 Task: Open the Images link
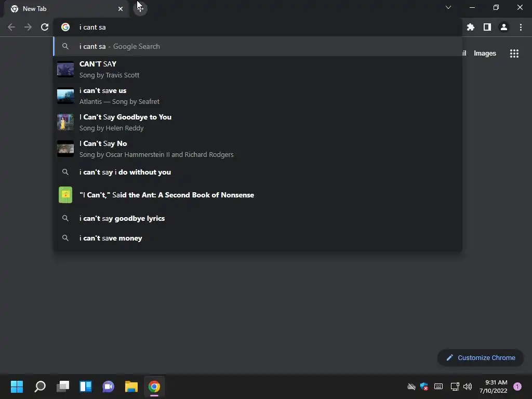[x=485, y=54]
